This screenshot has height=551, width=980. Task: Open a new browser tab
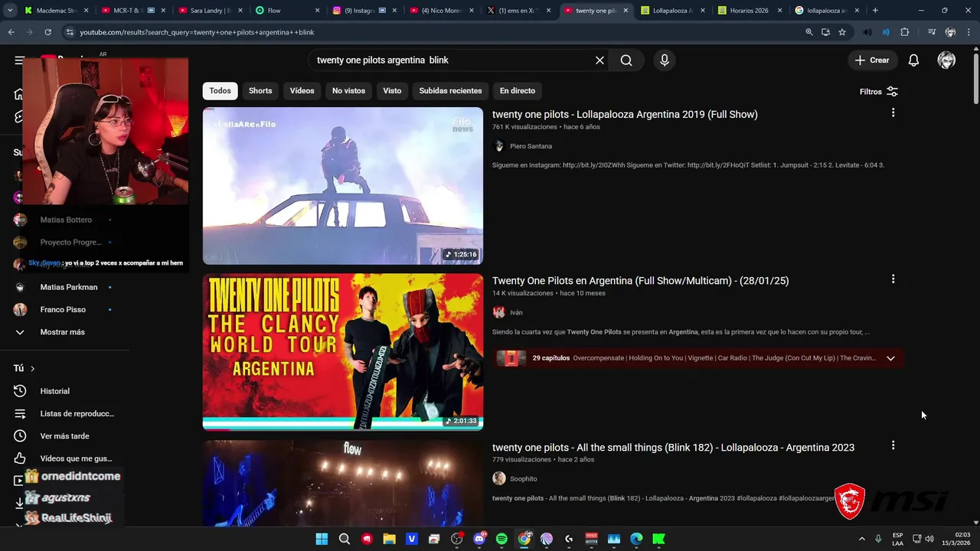coord(875,11)
